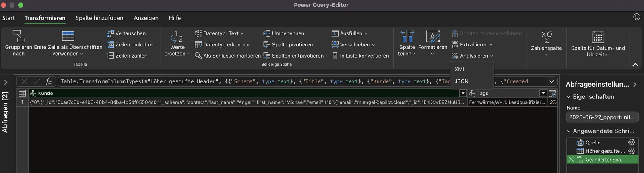644x173 pixels.
Task: Open Datentyp: Text dropdown
Action: coord(219,33)
